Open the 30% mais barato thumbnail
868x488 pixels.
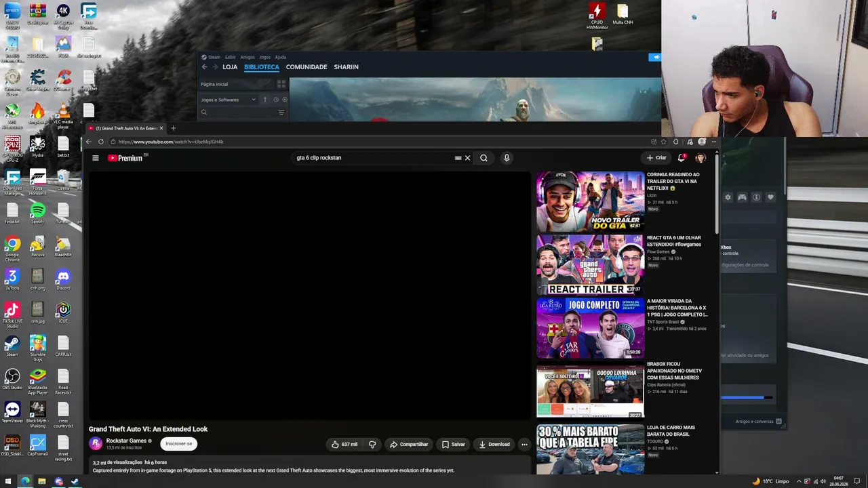(x=590, y=449)
